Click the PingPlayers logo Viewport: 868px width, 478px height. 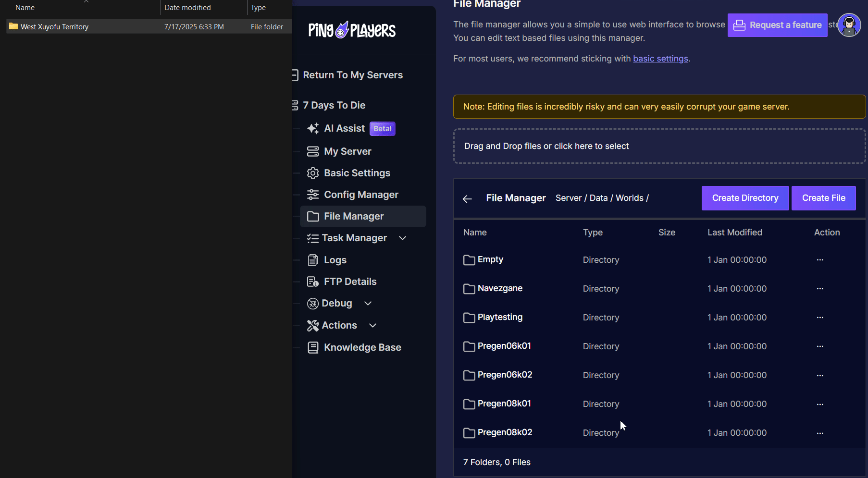(x=352, y=30)
